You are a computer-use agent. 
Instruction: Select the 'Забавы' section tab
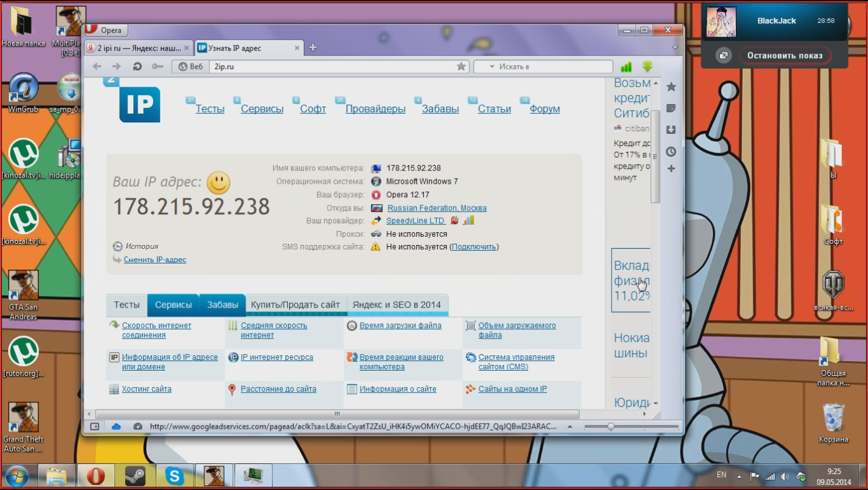click(x=223, y=305)
